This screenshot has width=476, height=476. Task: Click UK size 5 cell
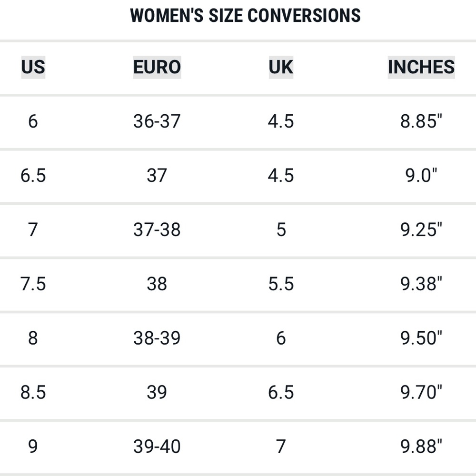pyautogui.click(x=281, y=229)
